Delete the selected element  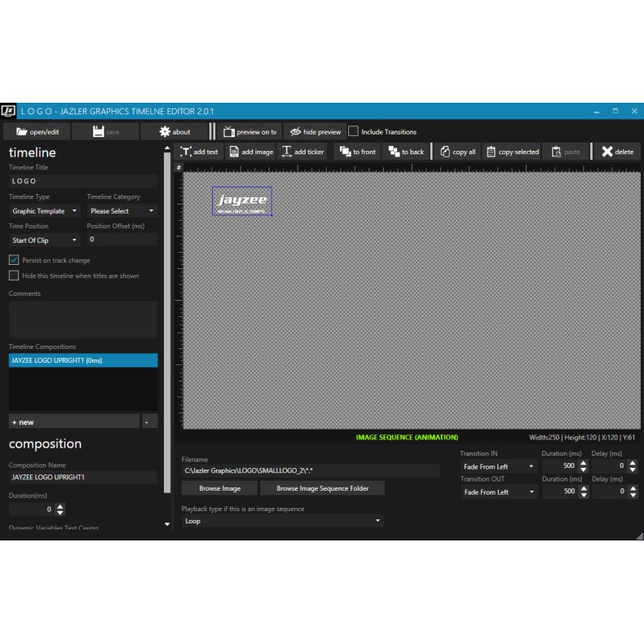[x=617, y=152]
